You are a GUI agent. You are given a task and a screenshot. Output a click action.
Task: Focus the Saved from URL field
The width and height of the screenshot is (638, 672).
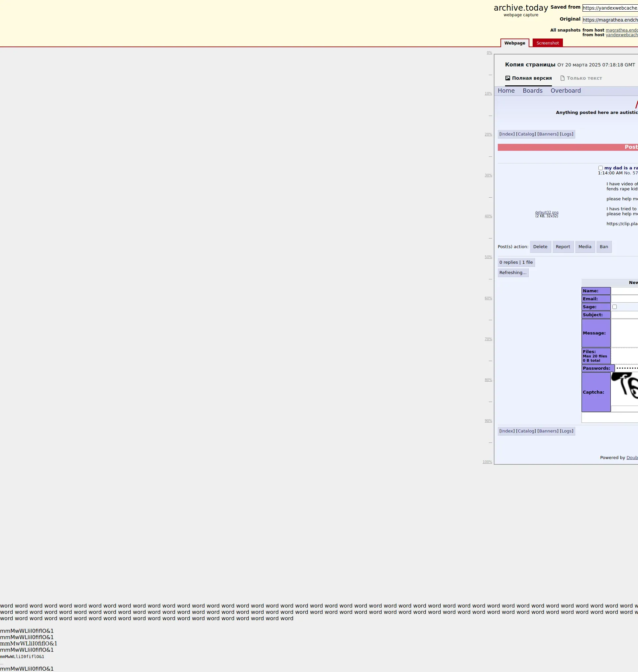(610, 8)
